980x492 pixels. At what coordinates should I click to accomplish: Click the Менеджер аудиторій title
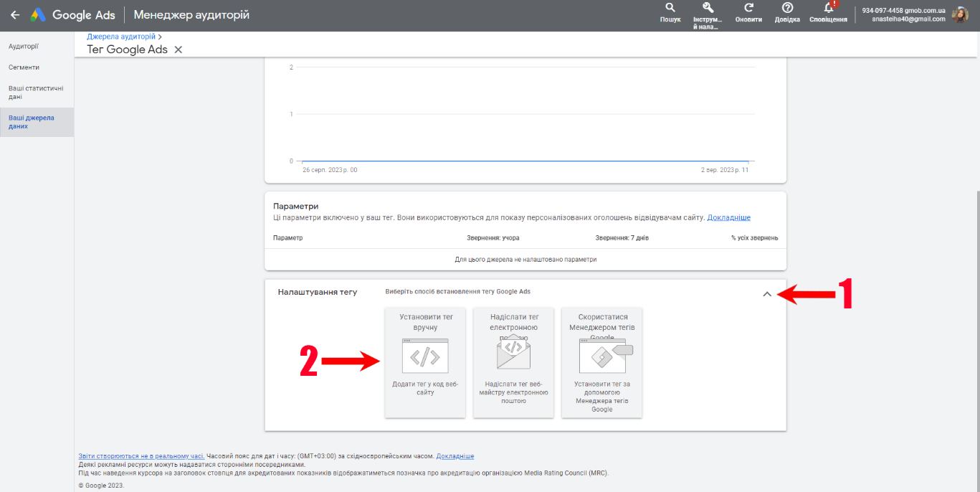191,14
